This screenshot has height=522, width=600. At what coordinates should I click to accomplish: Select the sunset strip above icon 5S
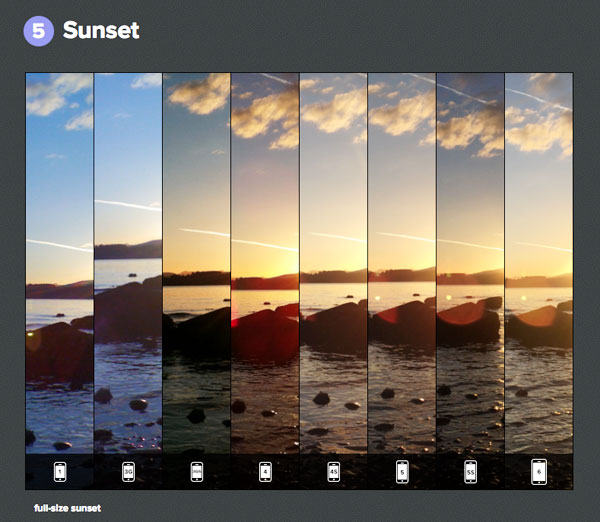pyautogui.click(x=470, y=263)
